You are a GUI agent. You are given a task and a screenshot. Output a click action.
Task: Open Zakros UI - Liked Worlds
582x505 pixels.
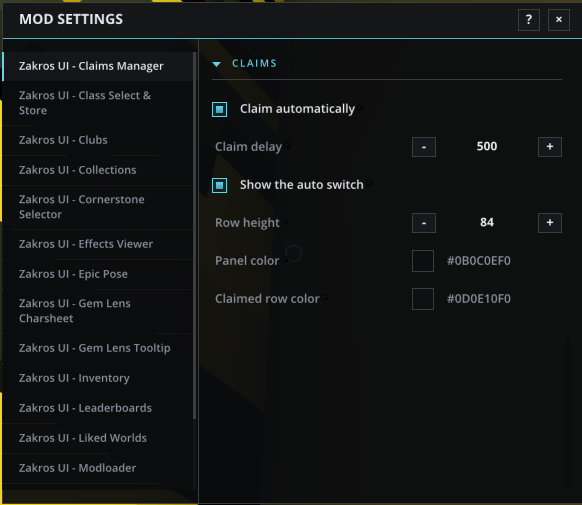(98, 438)
